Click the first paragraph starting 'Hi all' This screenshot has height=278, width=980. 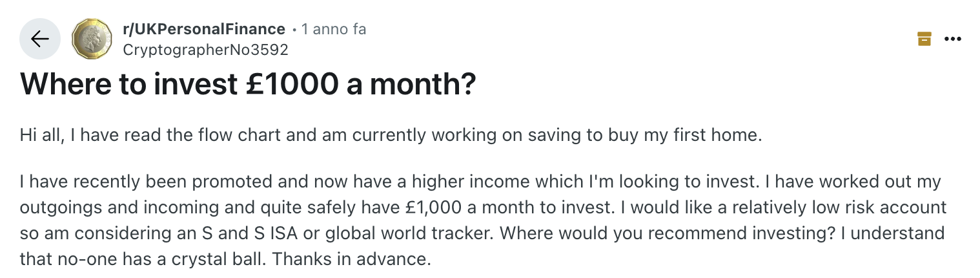tap(391, 137)
